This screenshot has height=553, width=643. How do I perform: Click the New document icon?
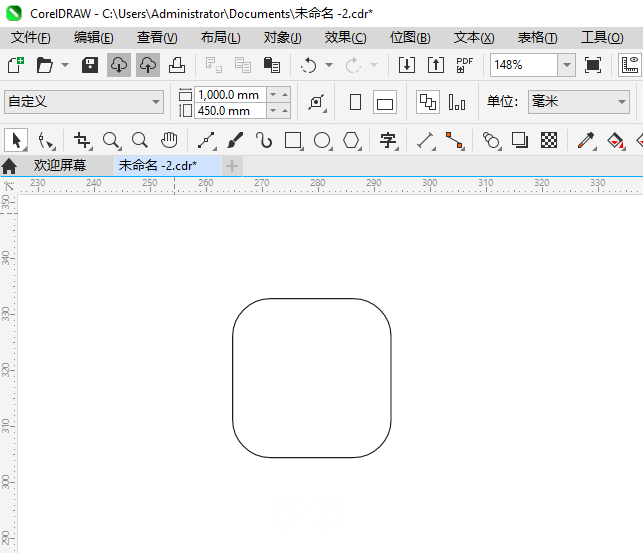click(x=16, y=65)
